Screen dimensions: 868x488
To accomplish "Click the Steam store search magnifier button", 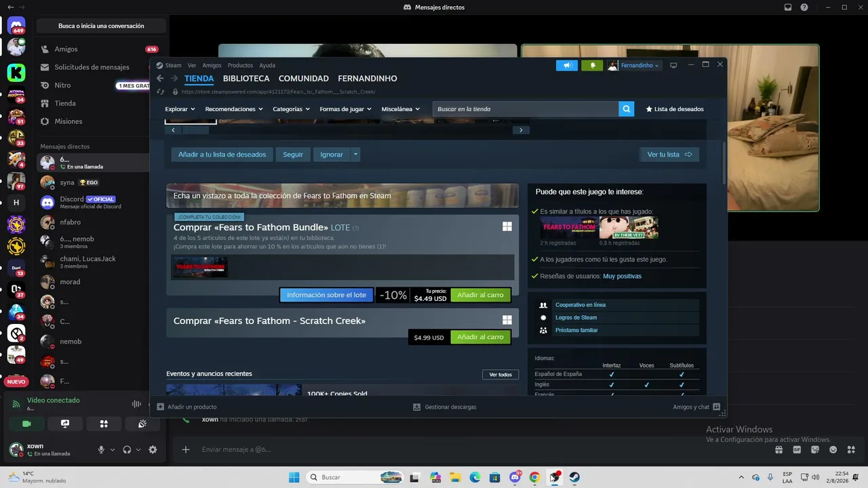I will click(627, 109).
